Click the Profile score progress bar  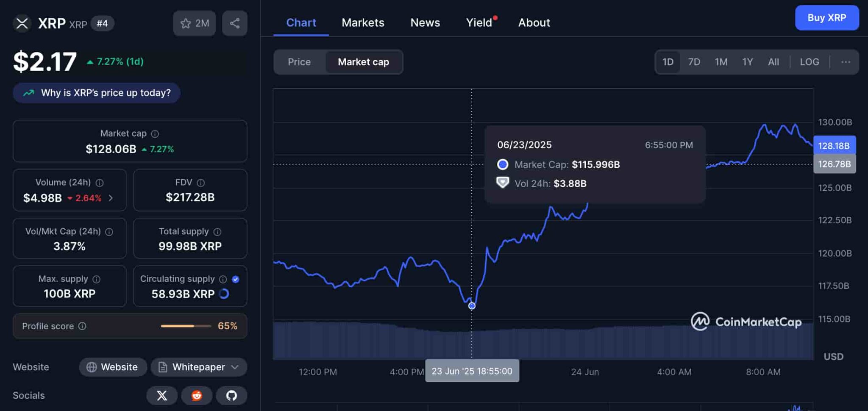coord(186,326)
